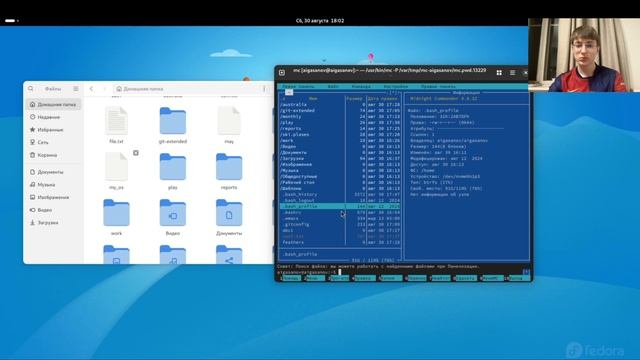Click the grid overview icon in terminal titlebar
The width and height of the screenshot is (640, 360).
click(x=499, y=73)
